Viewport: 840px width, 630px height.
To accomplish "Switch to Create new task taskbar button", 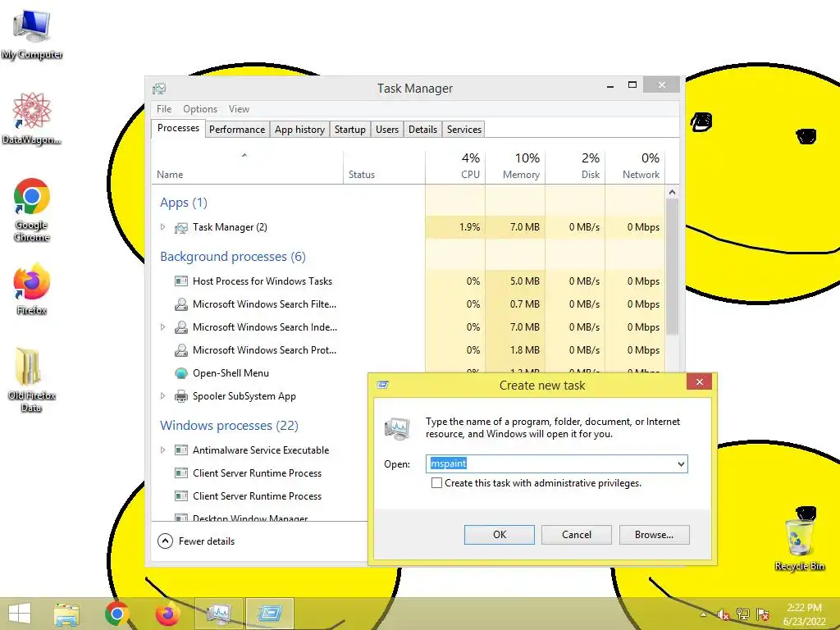I will pos(269,614).
